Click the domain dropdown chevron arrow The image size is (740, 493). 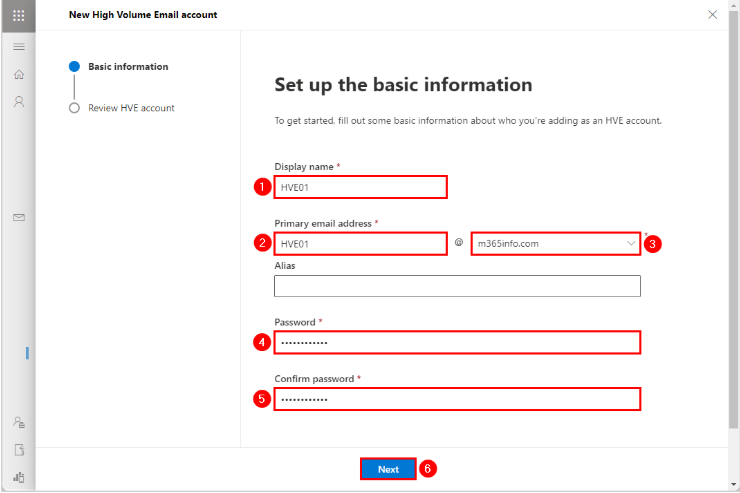tap(630, 243)
